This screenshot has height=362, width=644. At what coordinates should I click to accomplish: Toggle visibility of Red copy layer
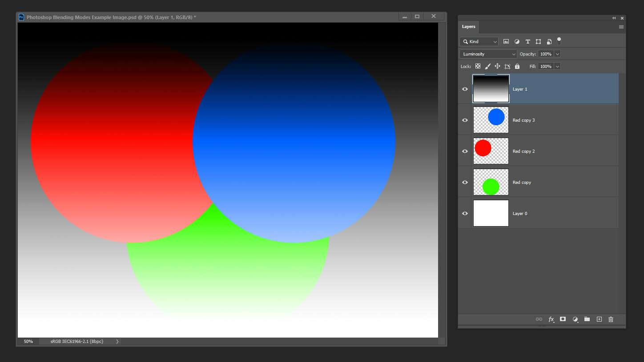pyautogui.click(x=465, y=182)
